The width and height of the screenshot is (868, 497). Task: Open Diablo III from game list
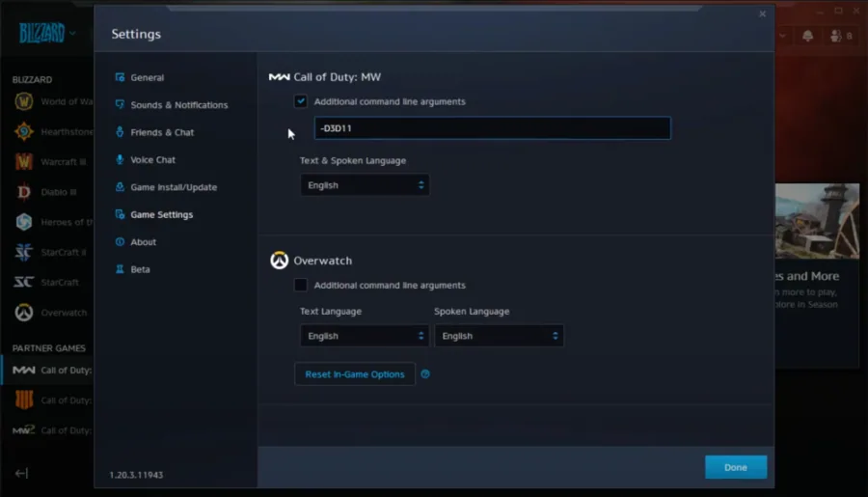point(24,192)
